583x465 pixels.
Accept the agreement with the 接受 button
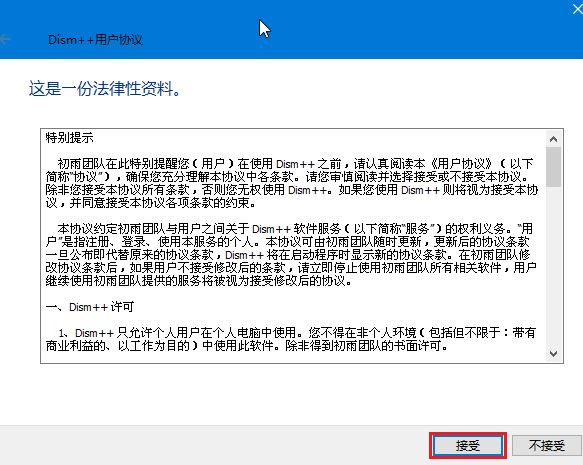click(468, 445)
